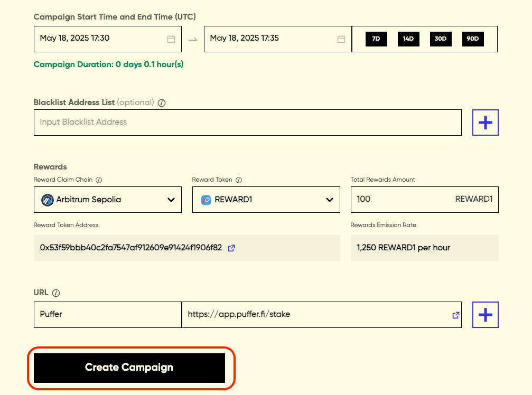Image resolution: width=532 pixels, height=395 pixels.
Task: Click the end time calendar icon
Action: point(341,39)
